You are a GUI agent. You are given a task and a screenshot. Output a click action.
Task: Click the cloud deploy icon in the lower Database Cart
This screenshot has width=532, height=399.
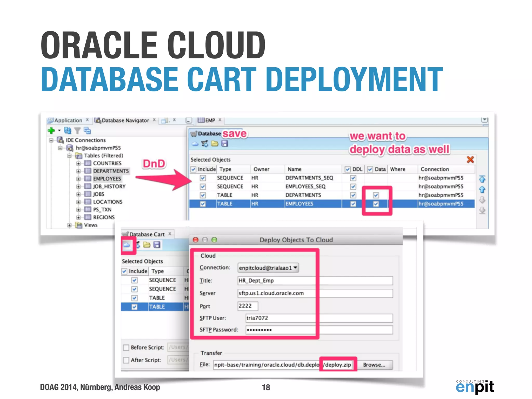[127, 245]
